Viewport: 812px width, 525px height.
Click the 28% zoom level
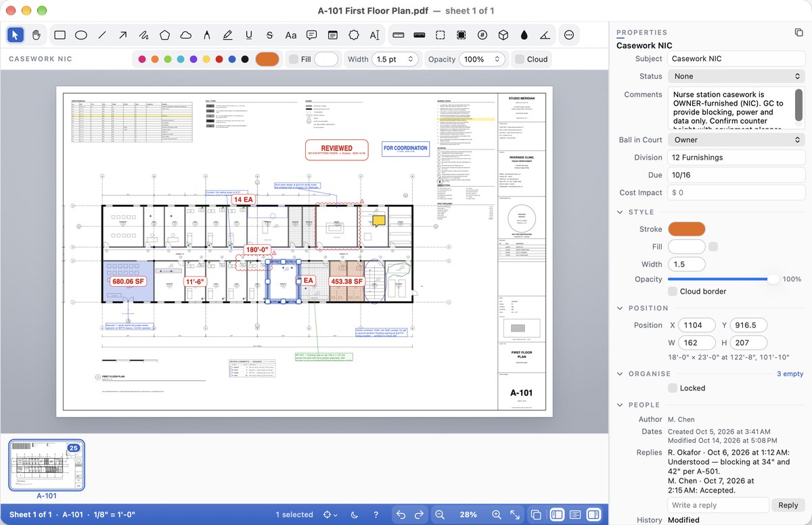coord(468,515)
